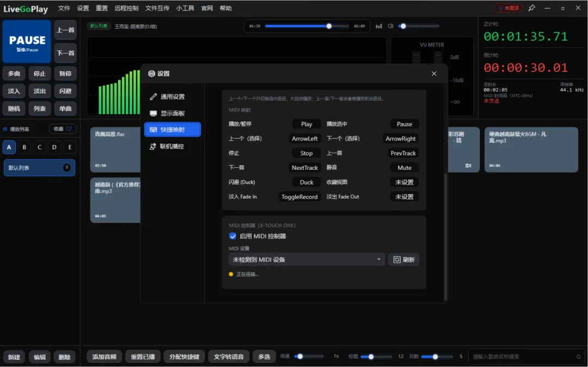This screenshot has height=367, width=588.
Task: Click the spectrum bars icon beside progress bar
Action: [379, 26]
